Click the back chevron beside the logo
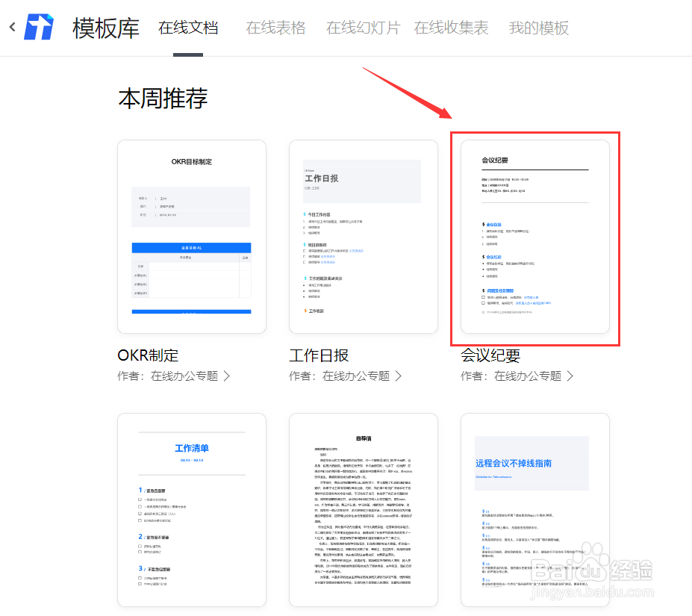Screen dimensions: 692x616 click(x=12, y=25)
